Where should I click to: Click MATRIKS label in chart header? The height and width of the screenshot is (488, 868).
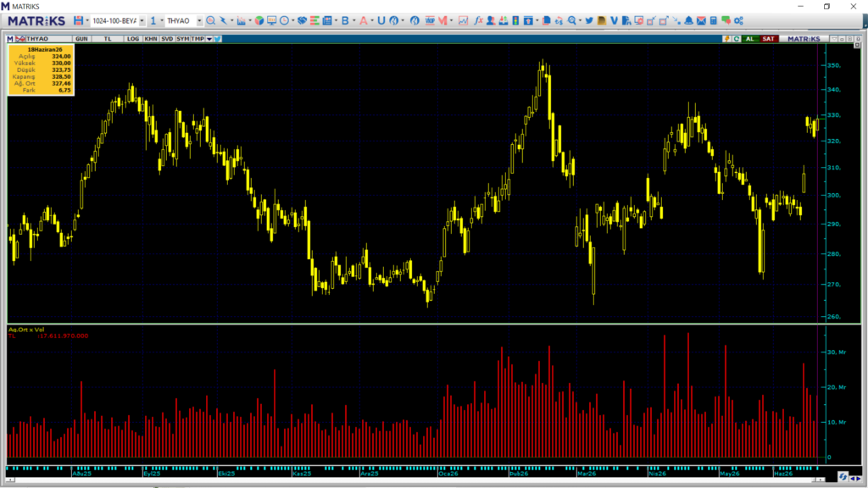pyautogui.click(x=804, y=39)
